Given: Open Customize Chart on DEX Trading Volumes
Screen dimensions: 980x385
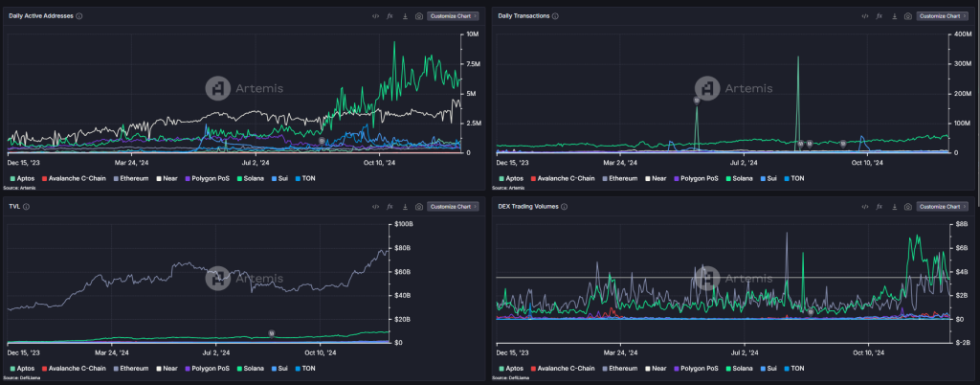Looking at the screenshot, I should tap(942, 207).
